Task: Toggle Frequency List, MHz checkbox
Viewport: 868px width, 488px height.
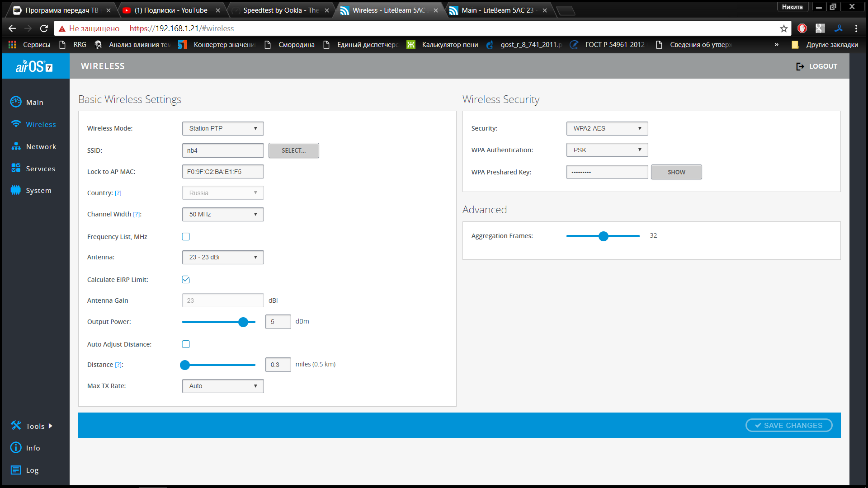Action: tap(186, 236)
